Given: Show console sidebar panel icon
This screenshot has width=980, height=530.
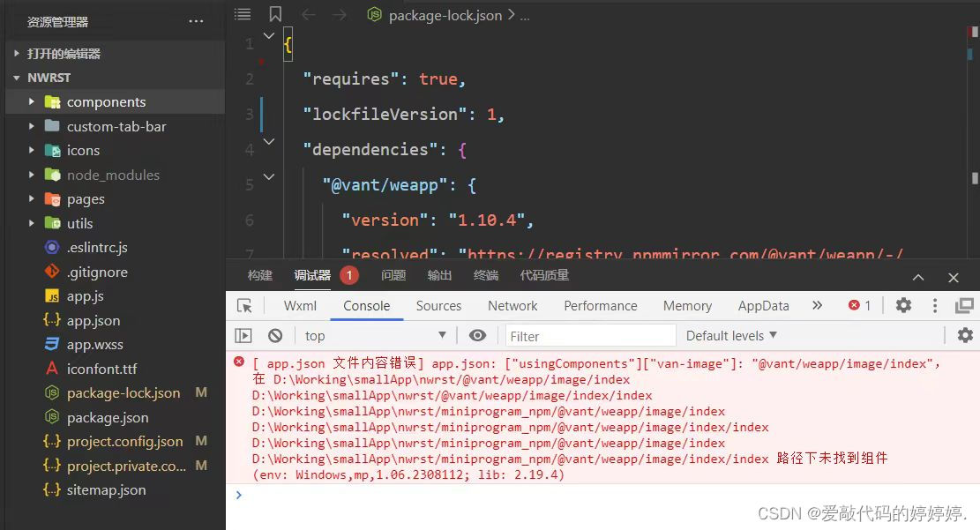Looking at the screenshot, I should coord(243,336).
